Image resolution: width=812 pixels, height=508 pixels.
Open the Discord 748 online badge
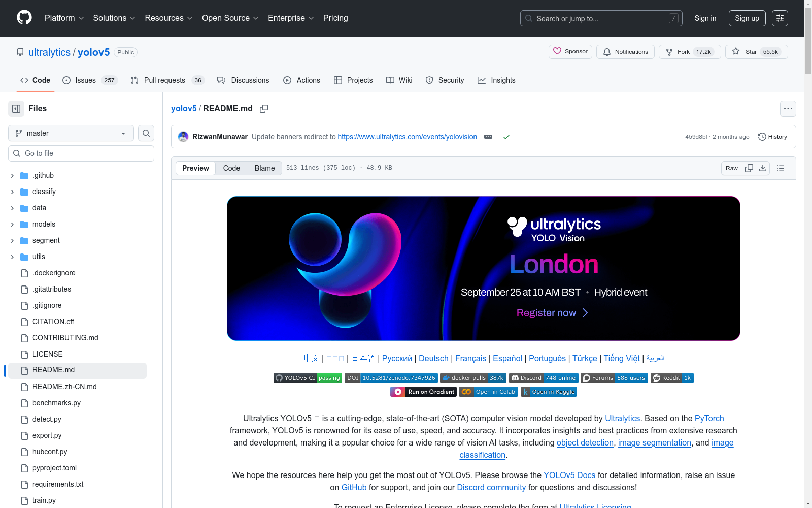(x=544, y=378)
